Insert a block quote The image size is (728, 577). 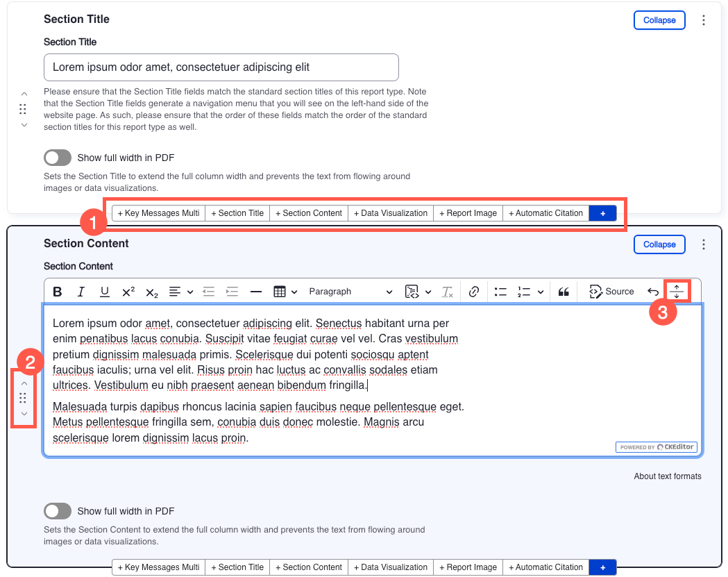tap(564, 292)
